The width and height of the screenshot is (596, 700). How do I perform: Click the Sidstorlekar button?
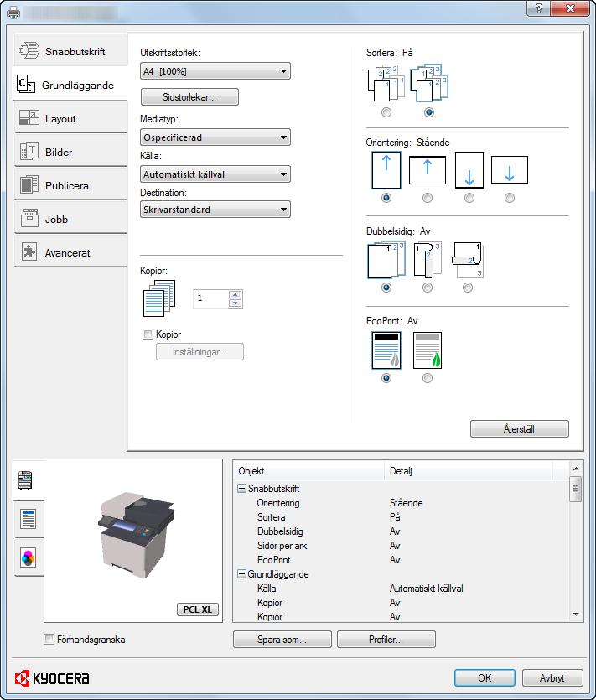tap(189, 97)
